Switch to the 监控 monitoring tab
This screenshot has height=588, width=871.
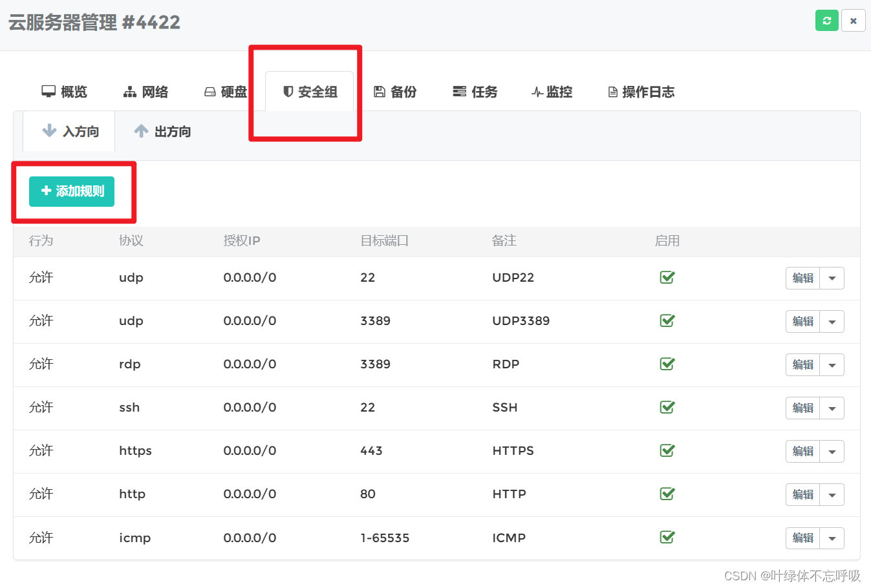552,92
